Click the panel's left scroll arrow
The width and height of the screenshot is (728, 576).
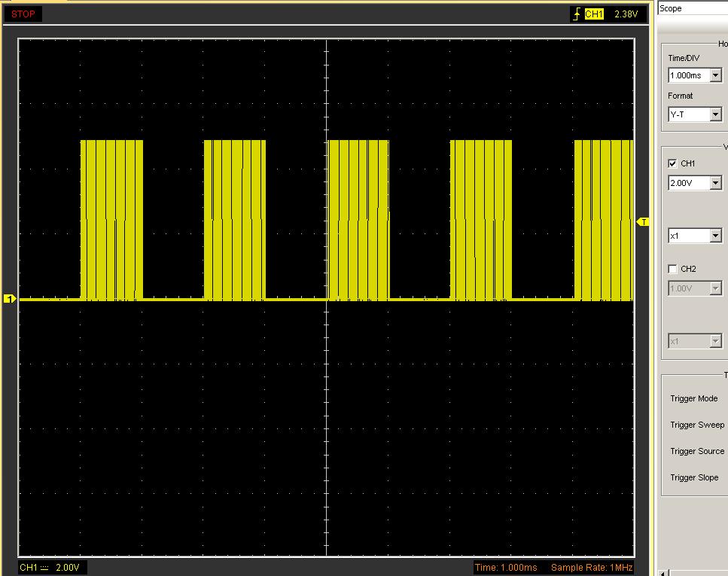tap(663, 573)
